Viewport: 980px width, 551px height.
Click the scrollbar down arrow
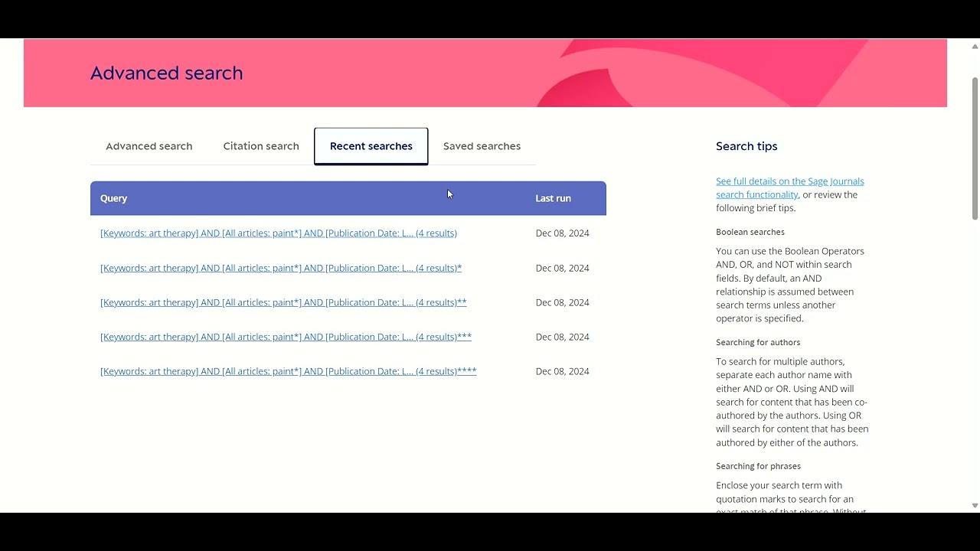[975, 506]
